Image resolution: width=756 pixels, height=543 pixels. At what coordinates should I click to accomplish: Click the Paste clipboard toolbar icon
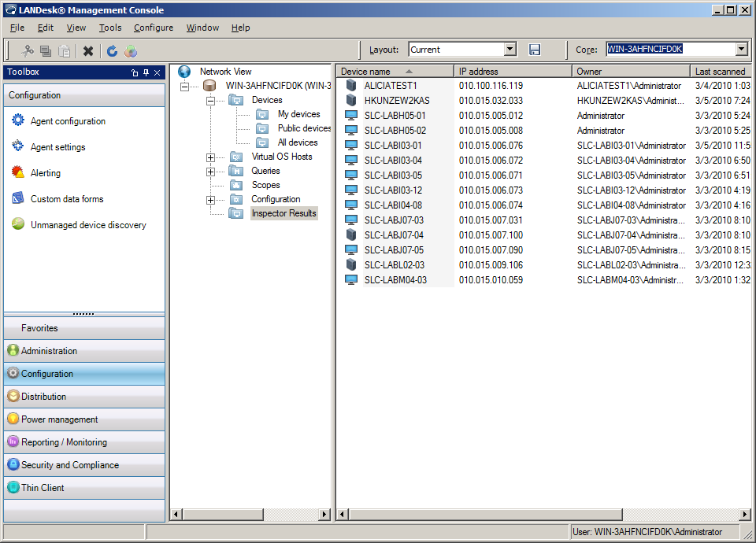point(64,50)
